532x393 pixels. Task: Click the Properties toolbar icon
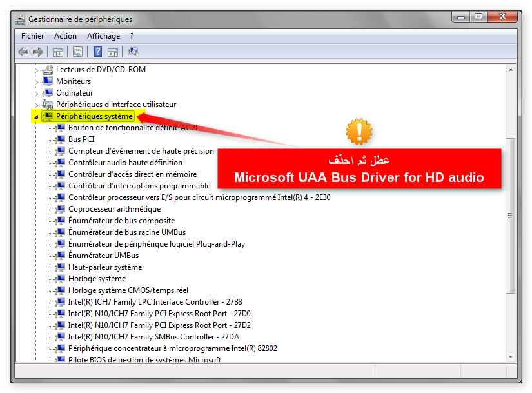pyautogui.click(x=77, y=52)
